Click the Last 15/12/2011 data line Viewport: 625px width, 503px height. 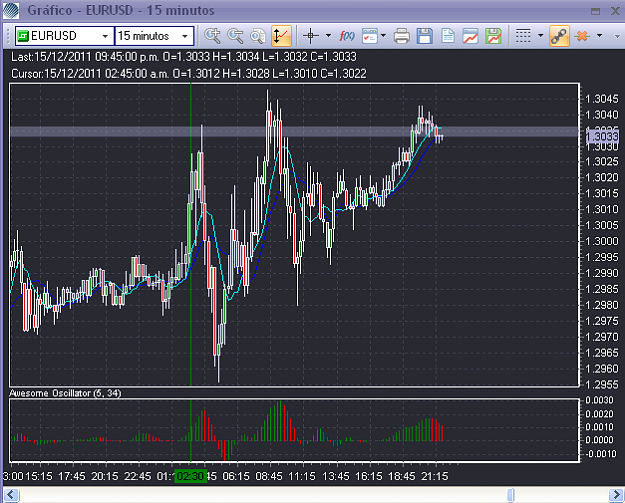tap(184, 57)
